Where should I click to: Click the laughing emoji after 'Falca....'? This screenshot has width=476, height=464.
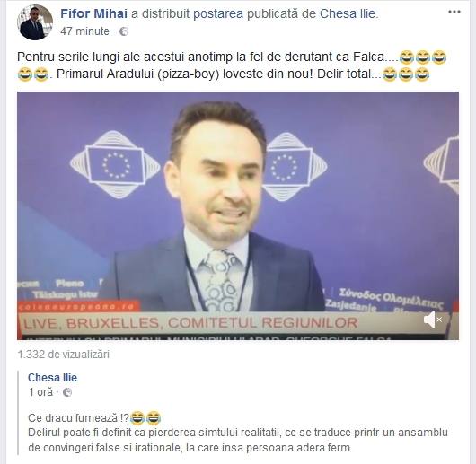407,57
